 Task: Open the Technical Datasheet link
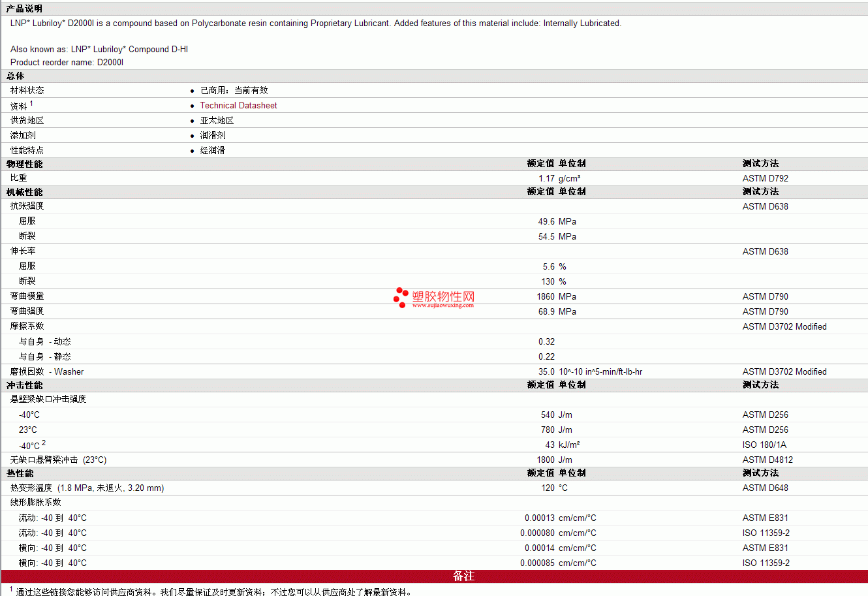[238, 105]
